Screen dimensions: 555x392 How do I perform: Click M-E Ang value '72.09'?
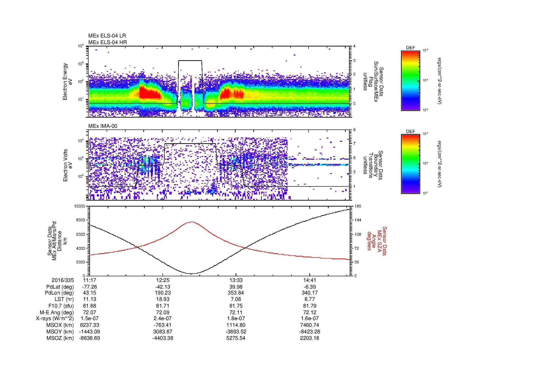[x=163, y=312]
